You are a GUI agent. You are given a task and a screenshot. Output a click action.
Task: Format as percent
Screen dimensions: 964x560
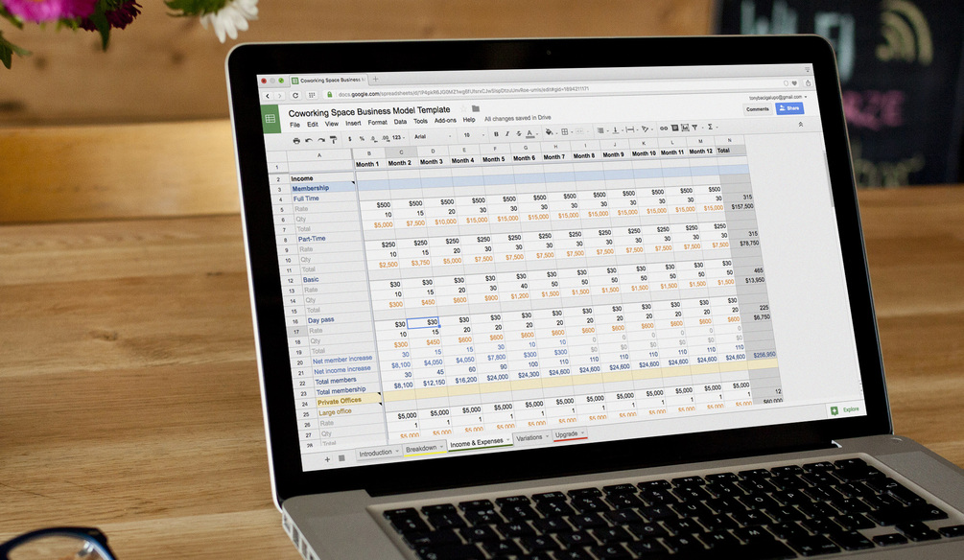[x=362, y=139]
